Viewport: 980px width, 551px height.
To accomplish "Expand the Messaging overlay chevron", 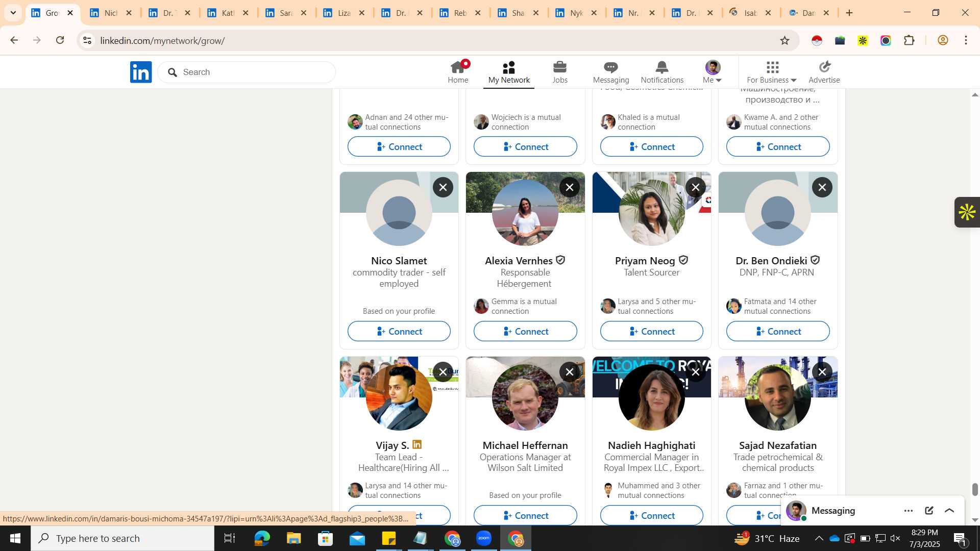I will tap(949, 511).
